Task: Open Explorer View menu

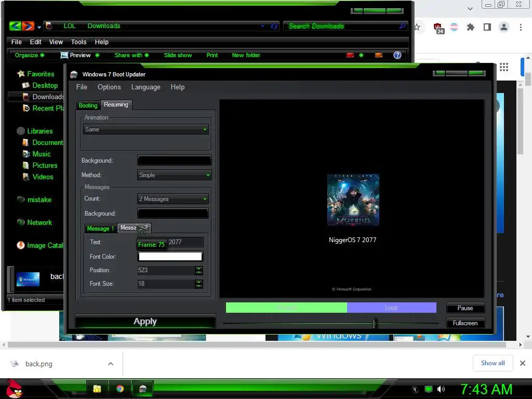Action: coord(56,42)
